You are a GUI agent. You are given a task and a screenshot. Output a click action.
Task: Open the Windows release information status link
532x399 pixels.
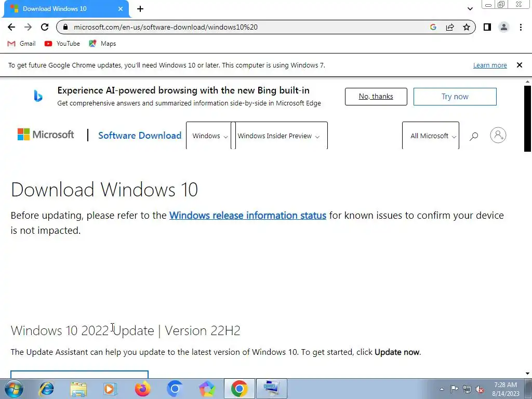(x=248, y=216)
